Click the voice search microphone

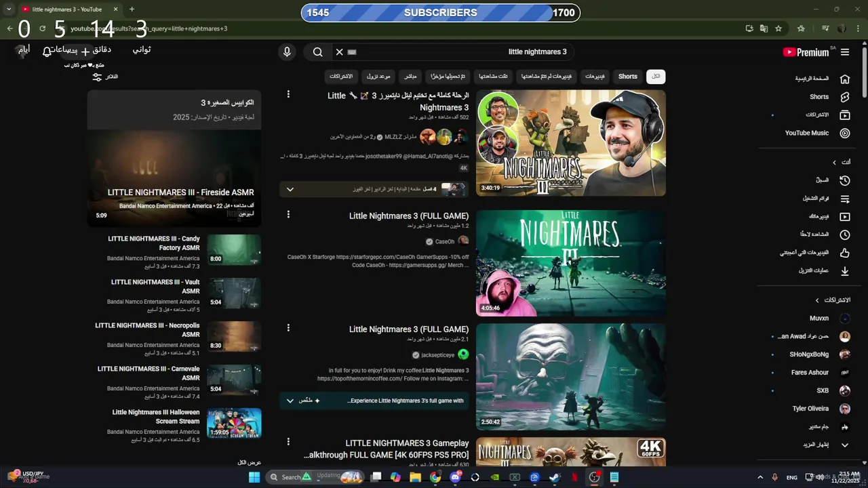pos(287,52)
